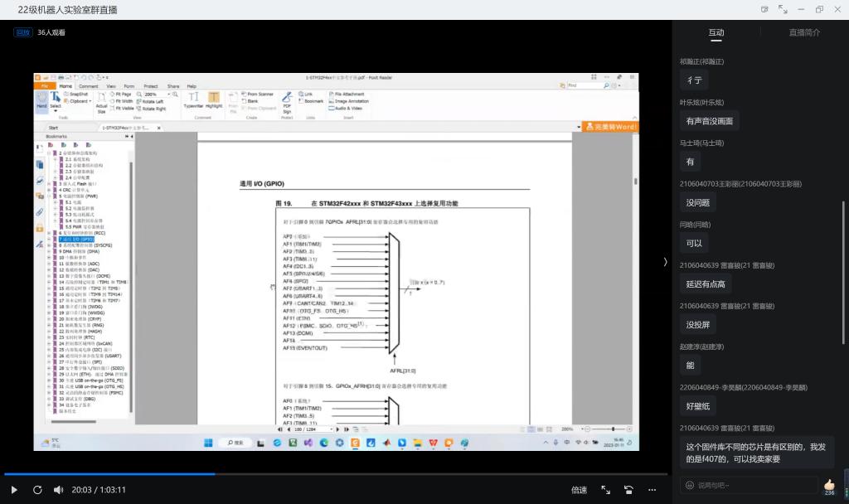Viewport: 849px width, 504px height.
Task: Click the rotate screen icon in player bar
Action: tap(628, 490)
